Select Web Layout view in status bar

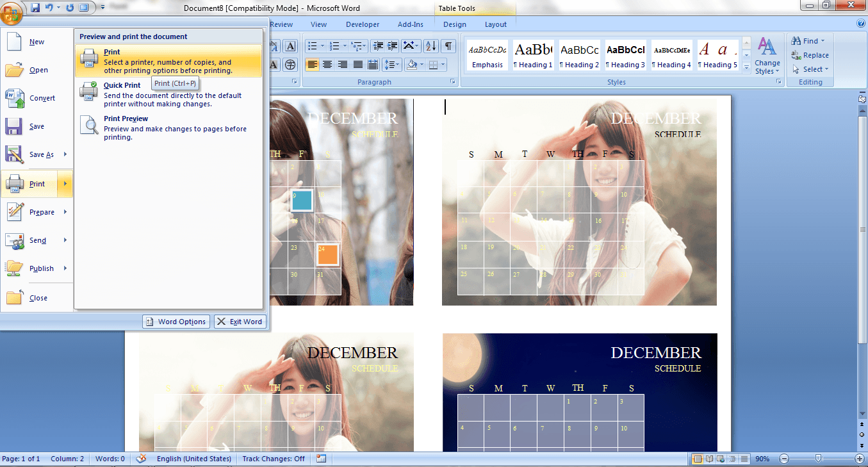click(x=719, y=459)
